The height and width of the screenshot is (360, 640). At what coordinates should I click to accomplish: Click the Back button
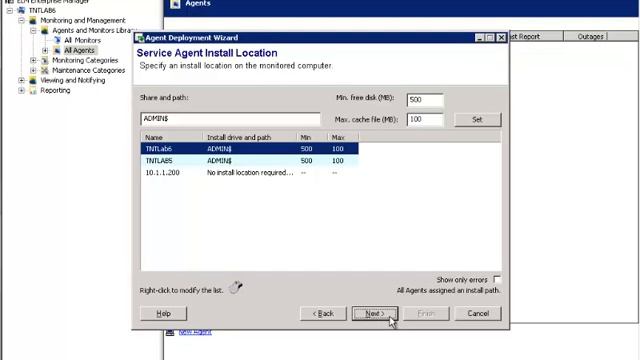tap(323, 313)
